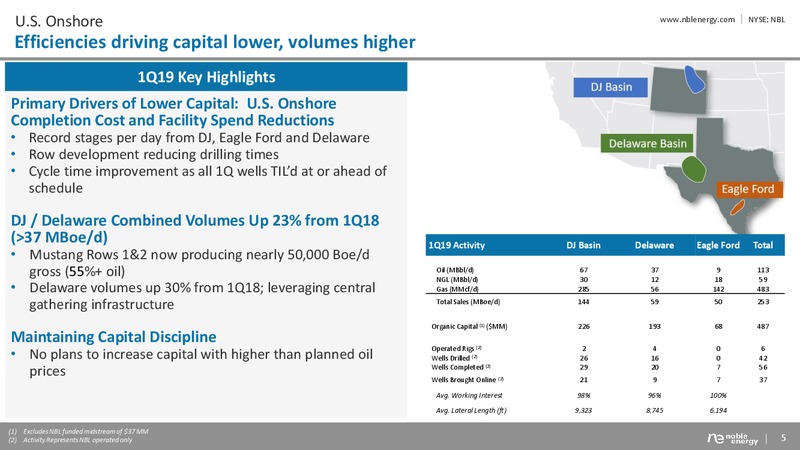Click DJ Basin wells drilled value 26

coord(584,358)
